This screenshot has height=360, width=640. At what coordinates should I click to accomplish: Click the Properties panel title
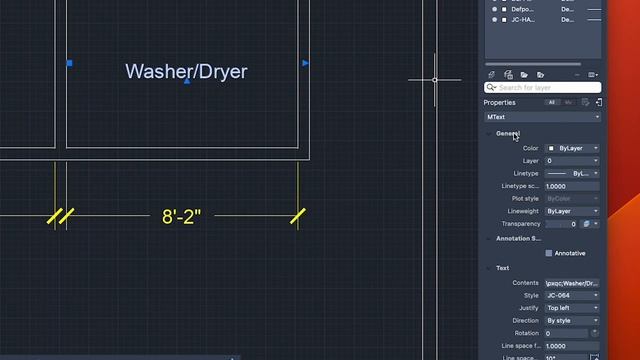click(500, 102)
